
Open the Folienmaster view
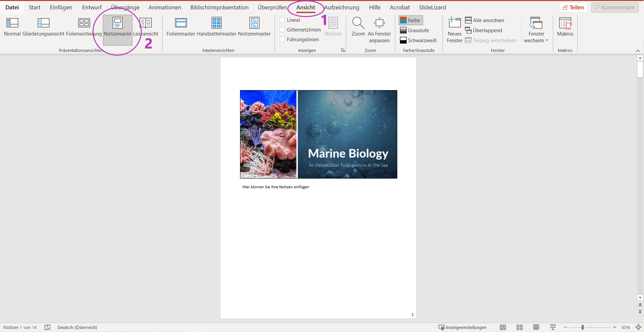[x=181, y=27]
